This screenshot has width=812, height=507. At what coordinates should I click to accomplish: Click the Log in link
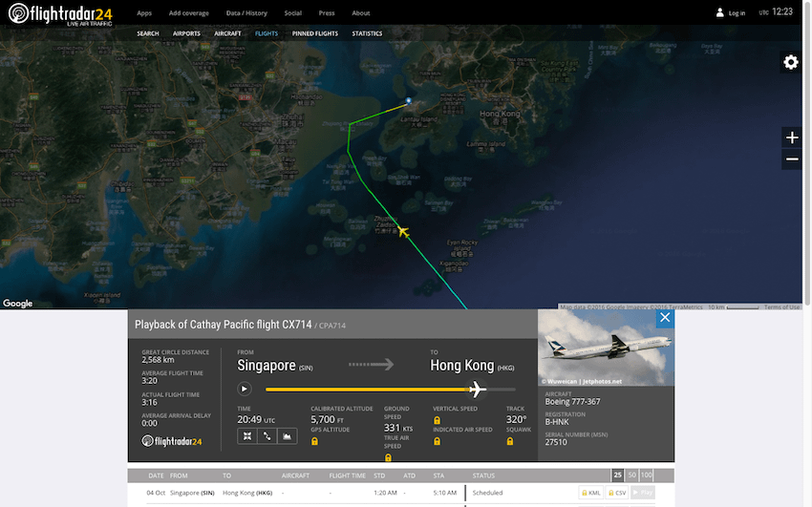pos(737,13)
